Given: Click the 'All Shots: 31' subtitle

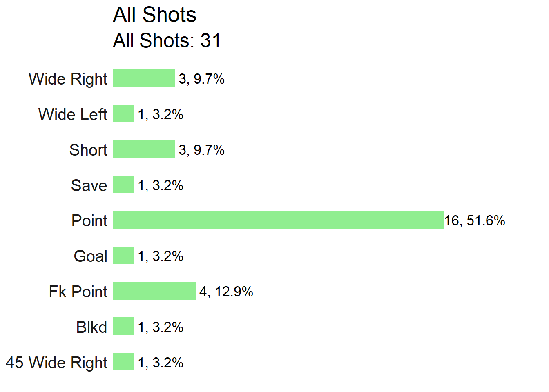Looking at the screenshot, I should coord(167,40).
